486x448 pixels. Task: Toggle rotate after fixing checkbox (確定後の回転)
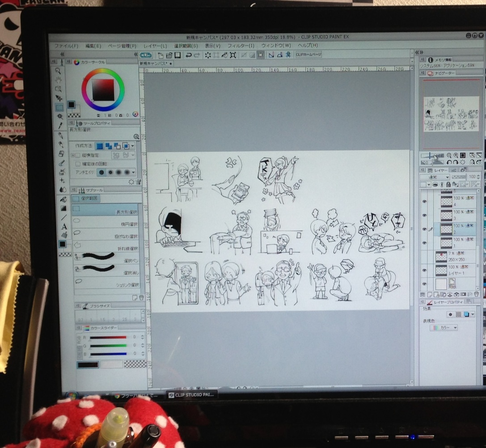[x=78, y=163]
